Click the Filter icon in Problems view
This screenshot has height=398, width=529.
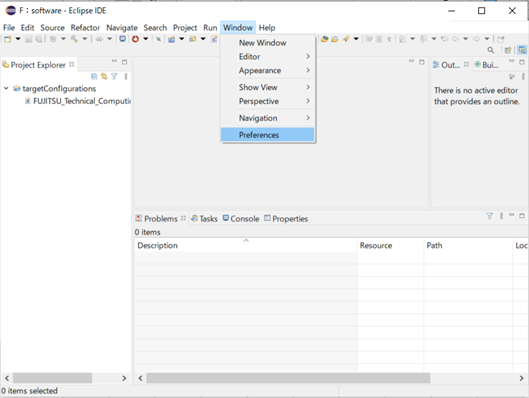pyautogui.click(x=489, y=216)
